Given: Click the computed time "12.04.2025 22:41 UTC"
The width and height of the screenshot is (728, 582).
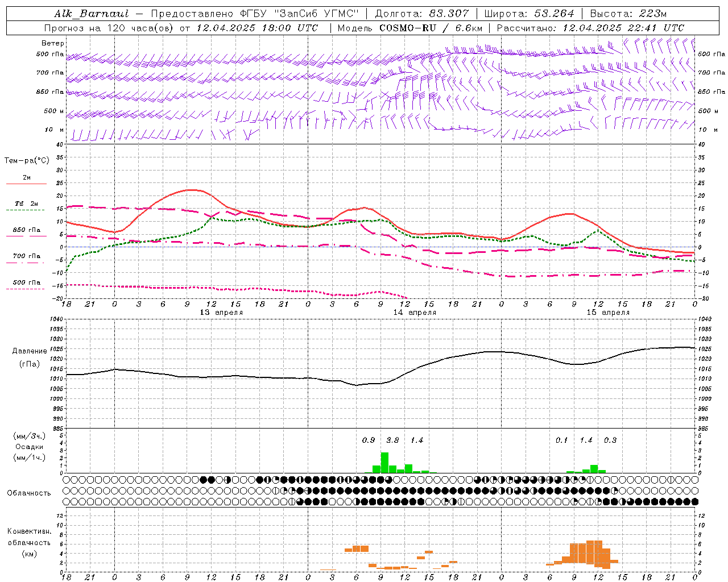Looking at the screenshot, I should 623,28.
